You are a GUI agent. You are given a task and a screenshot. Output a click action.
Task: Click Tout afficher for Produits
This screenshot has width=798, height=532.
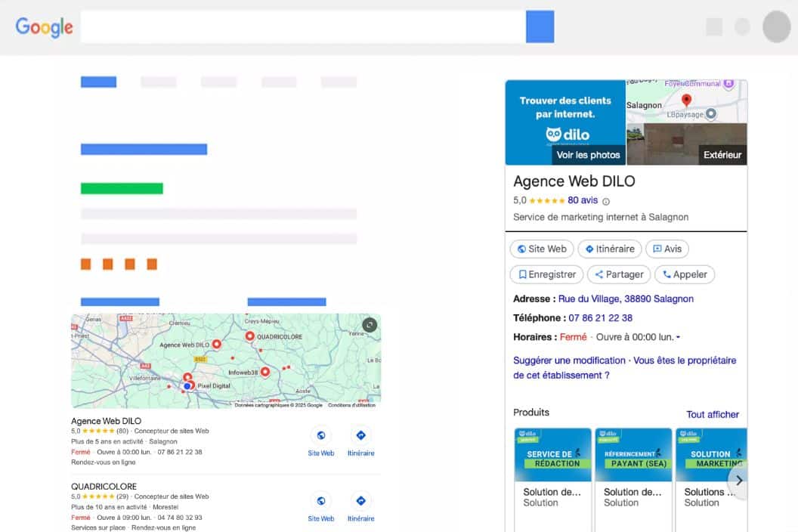(x=713, y=414)
